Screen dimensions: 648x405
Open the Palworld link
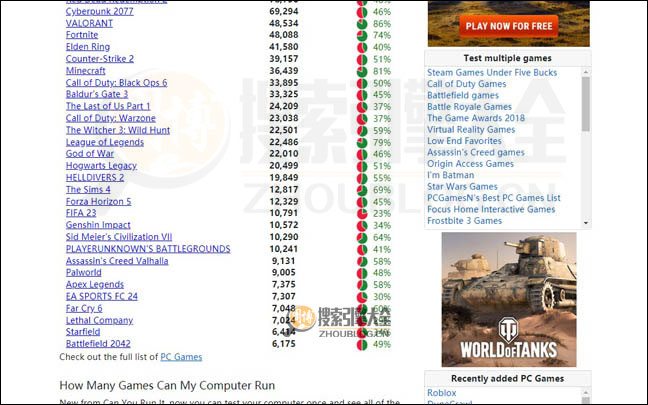tap(83, 273)
